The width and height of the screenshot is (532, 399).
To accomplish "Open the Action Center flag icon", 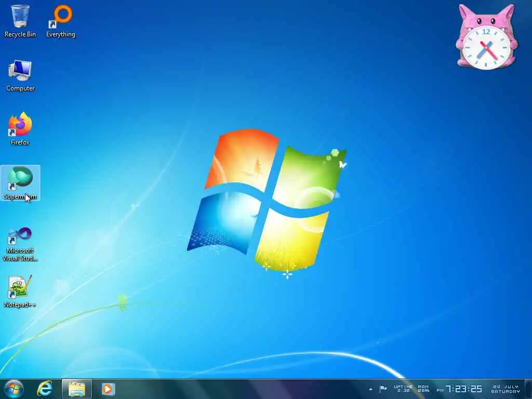I will click(383, 389).
